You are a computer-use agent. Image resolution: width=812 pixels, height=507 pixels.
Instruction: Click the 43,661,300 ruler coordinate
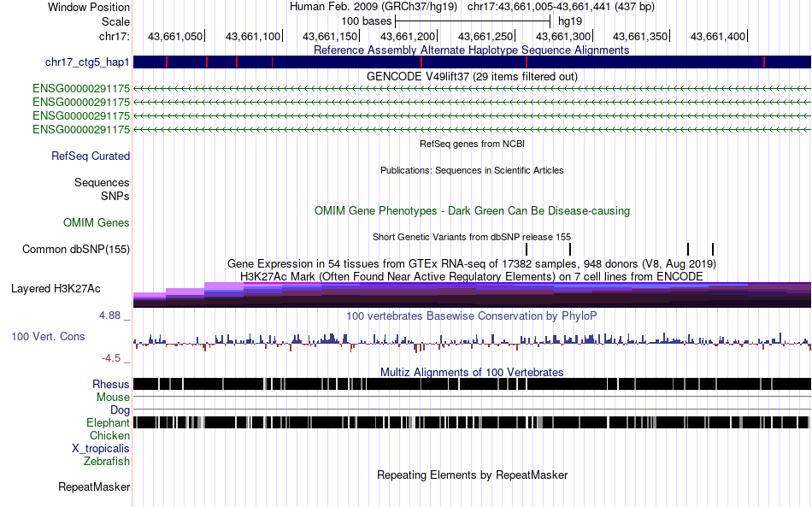click(x=563, y=36)
